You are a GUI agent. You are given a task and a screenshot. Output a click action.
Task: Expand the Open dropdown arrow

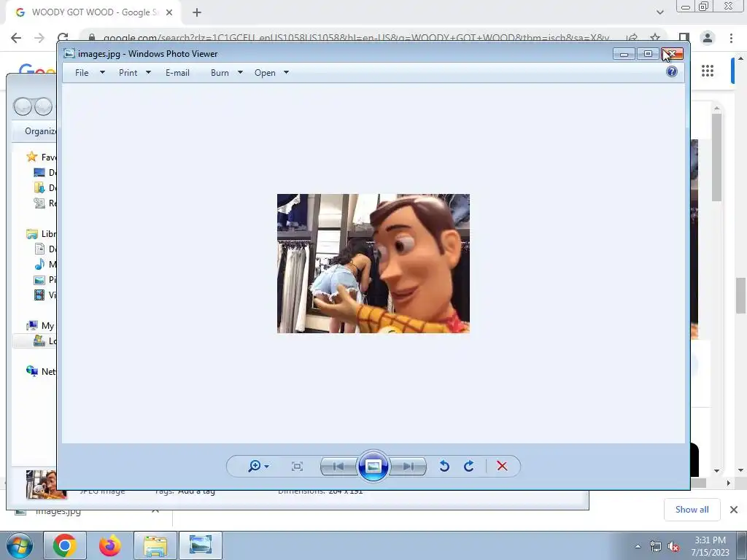pos(286,72)
